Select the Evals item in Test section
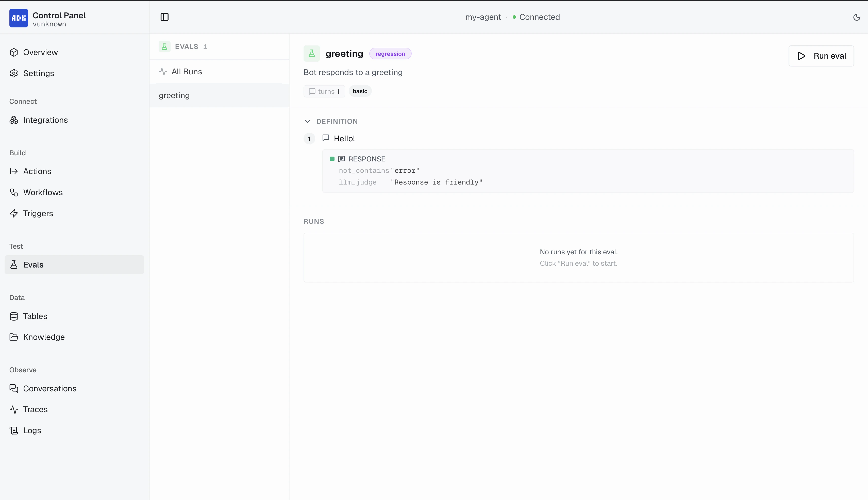Screen dimensions: 868x500 (x=33, y=264)
